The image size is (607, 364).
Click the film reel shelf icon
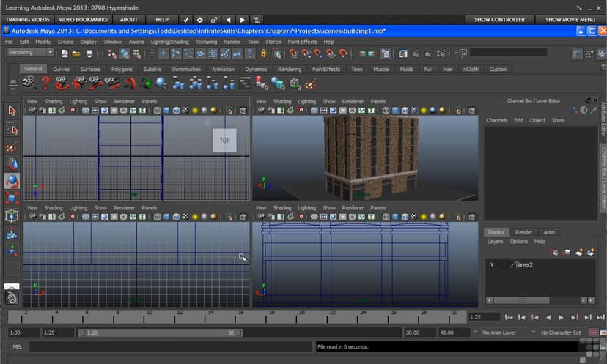[29, 82]
